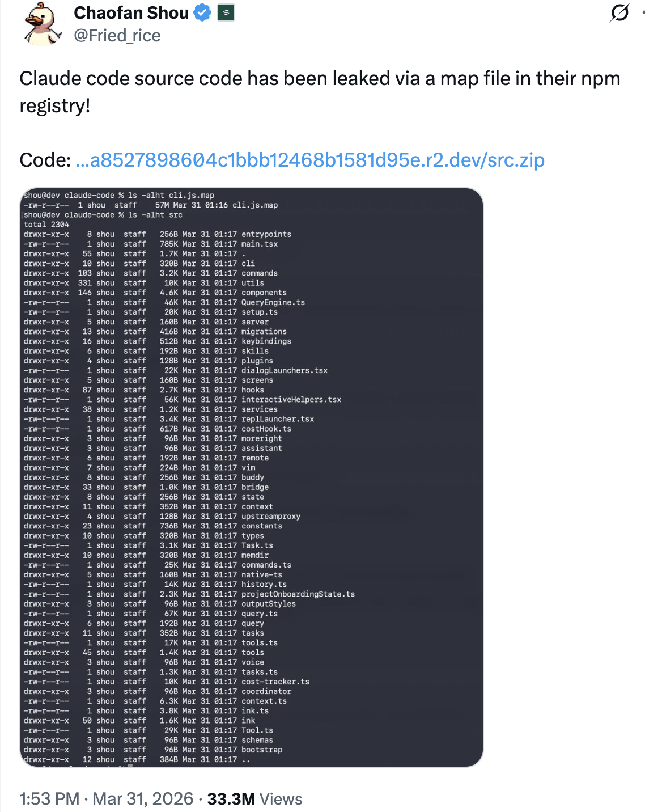Open the r2.dev/src.zip link
The height and width of the screenshot is (812, 645).
pos(310,160)
